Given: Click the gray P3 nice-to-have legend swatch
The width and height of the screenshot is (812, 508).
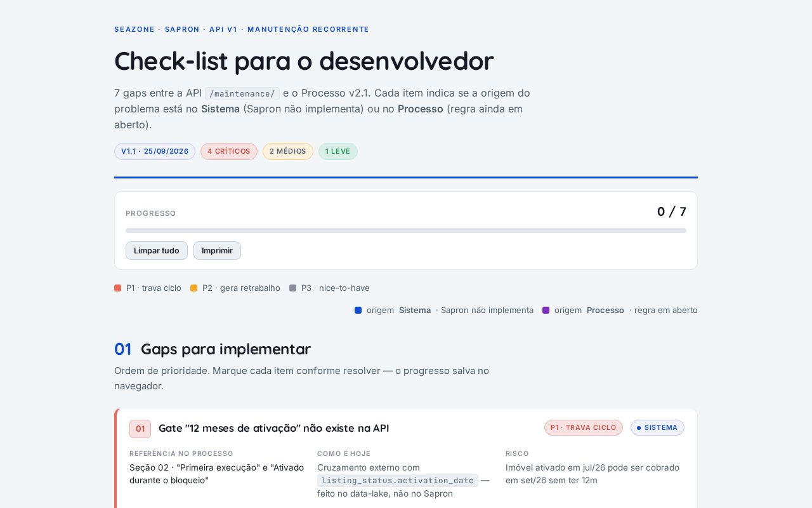Looking at the screenshot, I should tap(292, 288).
